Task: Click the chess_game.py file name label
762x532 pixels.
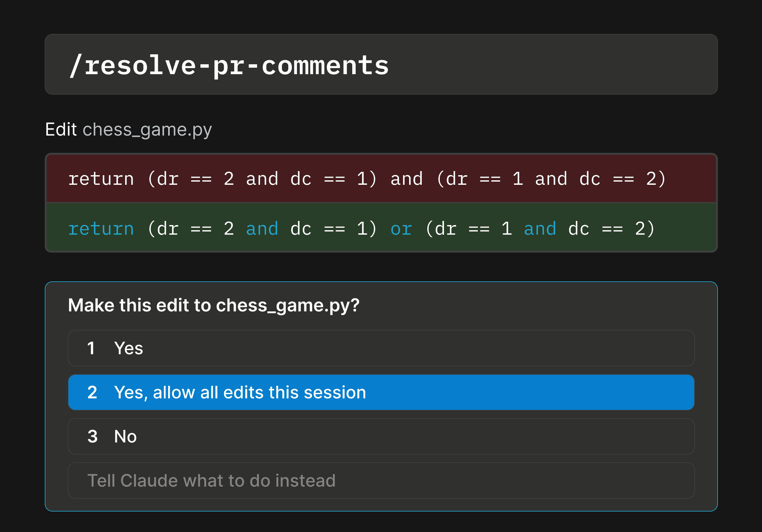Action: (147, 129)
